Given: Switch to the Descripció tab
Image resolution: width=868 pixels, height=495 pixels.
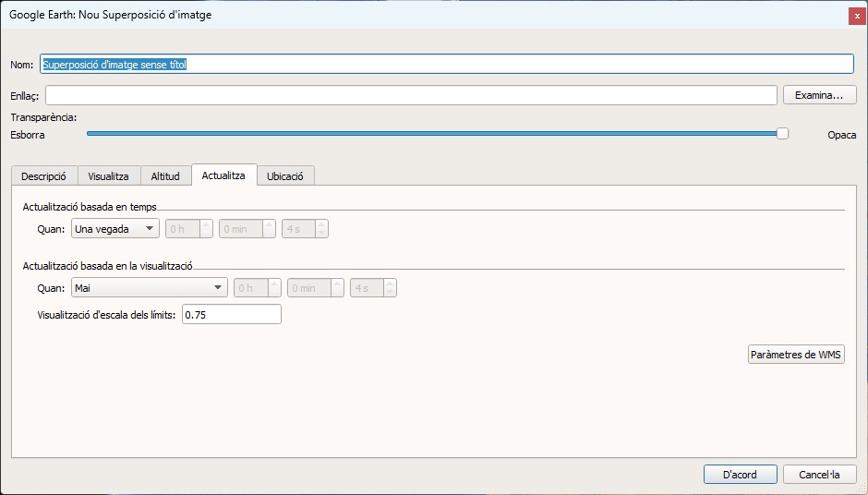Looking at the screenshot, I should coord(43,175).
